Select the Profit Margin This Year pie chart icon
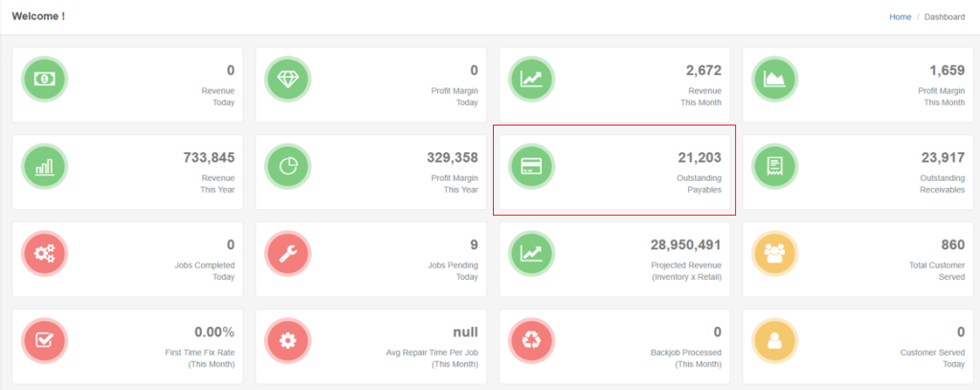 [x=288, y=167]
